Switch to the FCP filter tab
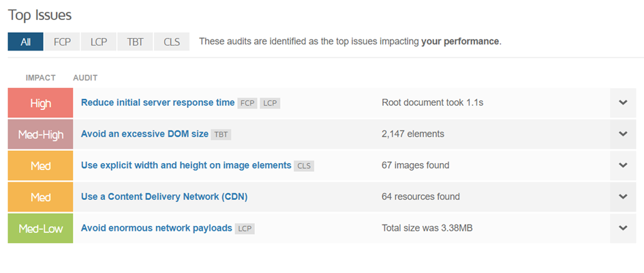Viewport: 644px width, 273px height. [x=62, y=42]
